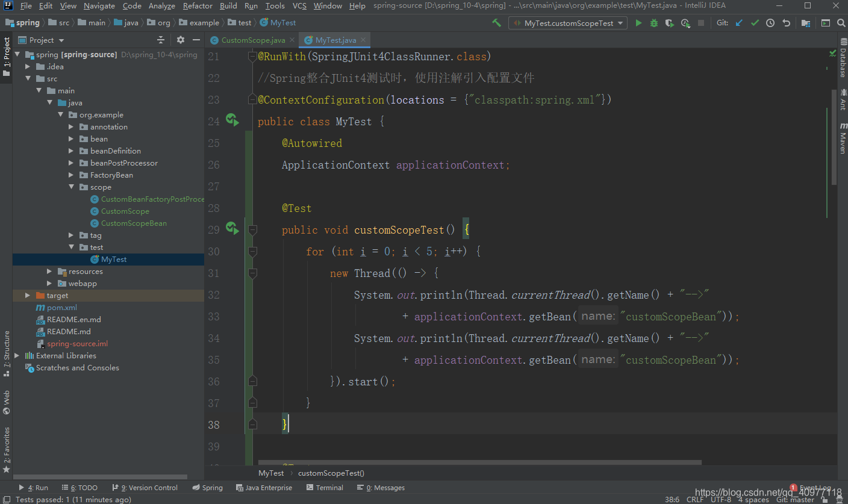Click customScopeTest() in the breadcrumb bar
Image resolution: width=848 pixels, height=504 pixels.
click(x=331, y=473)
